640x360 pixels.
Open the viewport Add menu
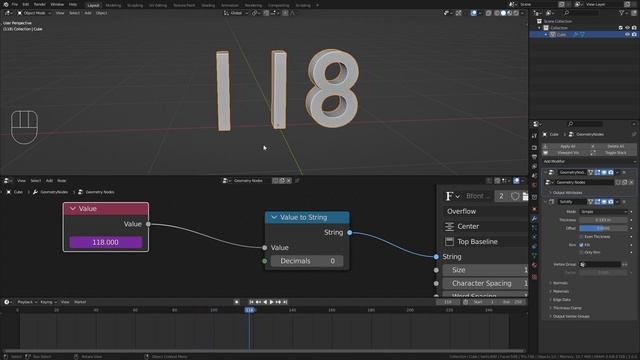click(x=88, y=13)
